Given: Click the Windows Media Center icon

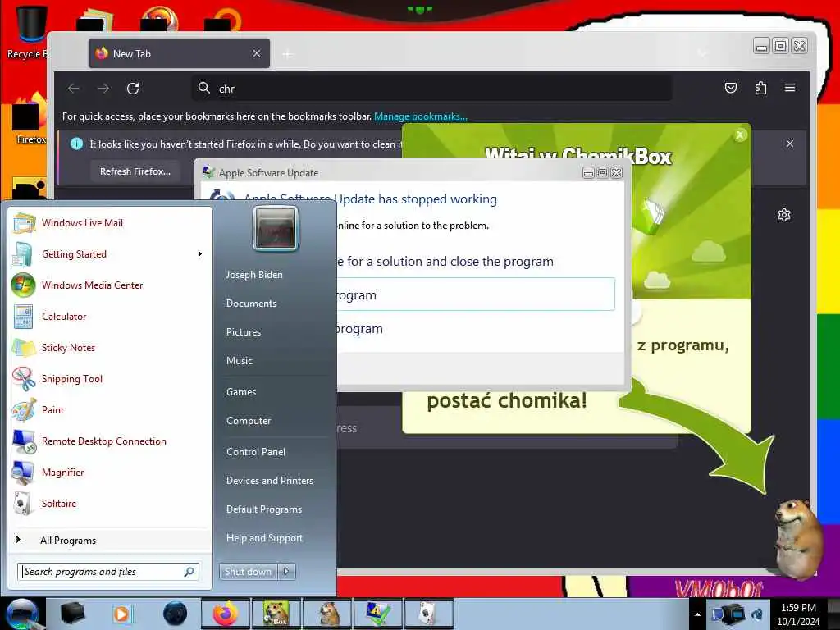Looking at the screenshot, I should click(23, 285).
